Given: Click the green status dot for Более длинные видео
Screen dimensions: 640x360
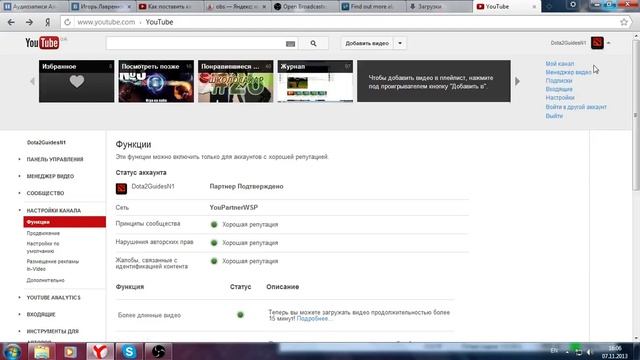Looking at the screenshot, I should [240, 315].
